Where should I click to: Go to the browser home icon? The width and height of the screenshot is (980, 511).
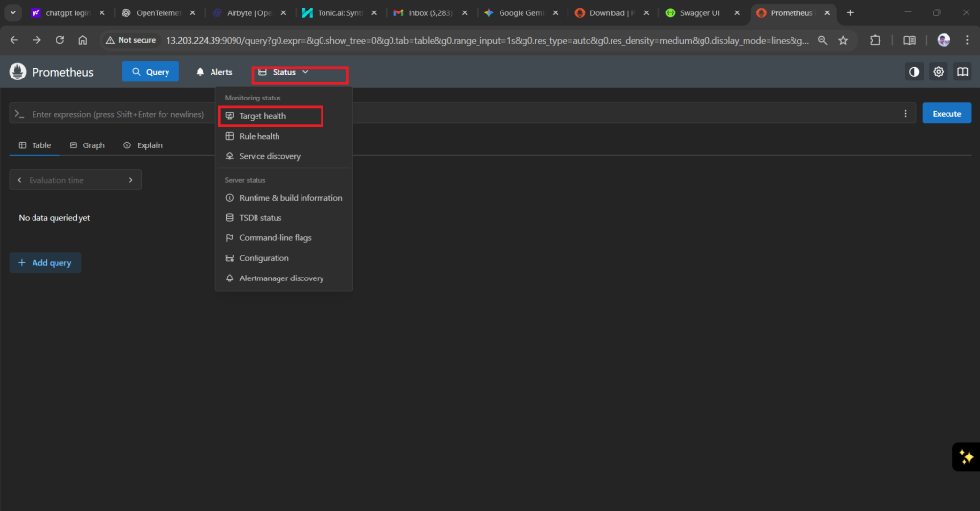point(83,40)
